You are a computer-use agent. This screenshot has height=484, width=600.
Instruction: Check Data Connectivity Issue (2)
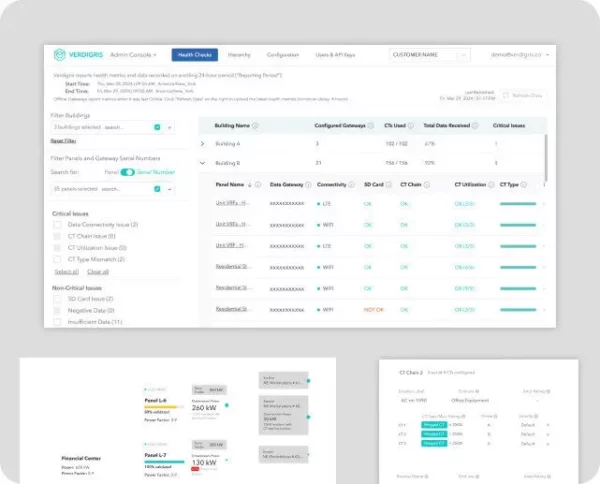57,225
